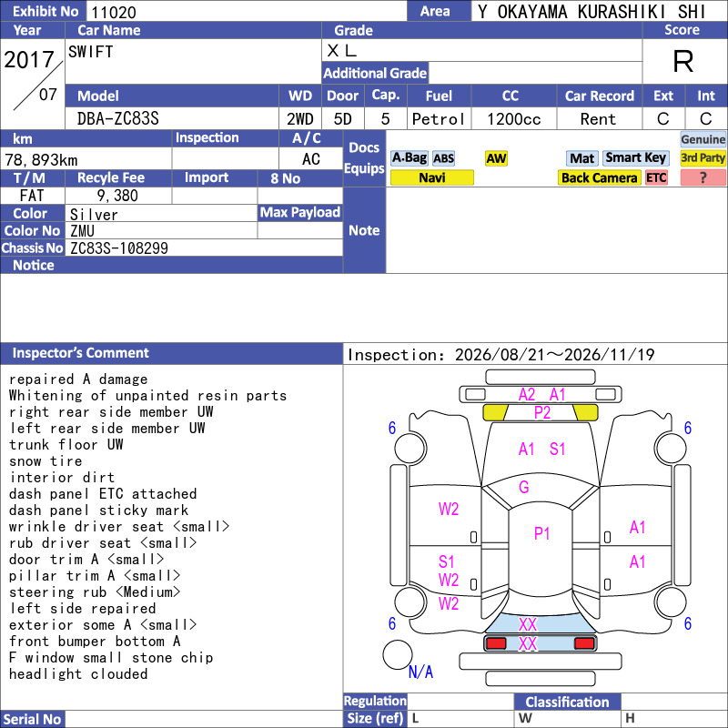Screen dimensions: 728x728
Task: Click the mileage 78,893km
Action: [x=41, y=160]
